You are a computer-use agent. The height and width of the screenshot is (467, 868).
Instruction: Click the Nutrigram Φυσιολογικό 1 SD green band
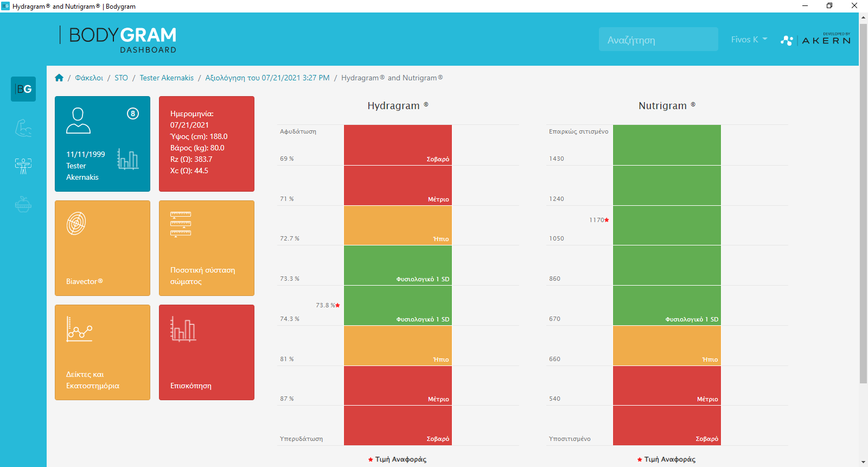tap(667, 306)
